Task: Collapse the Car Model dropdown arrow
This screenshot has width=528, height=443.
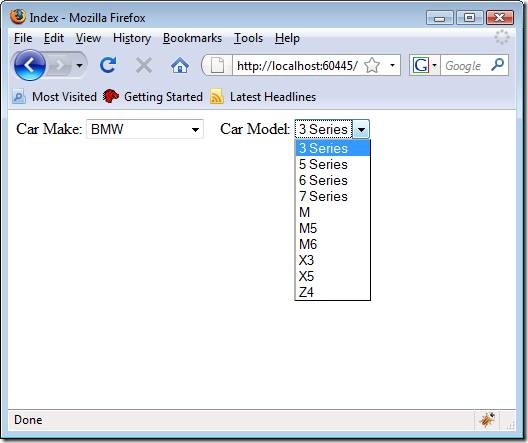Action: pyautogui.click(x=361, y=129)
